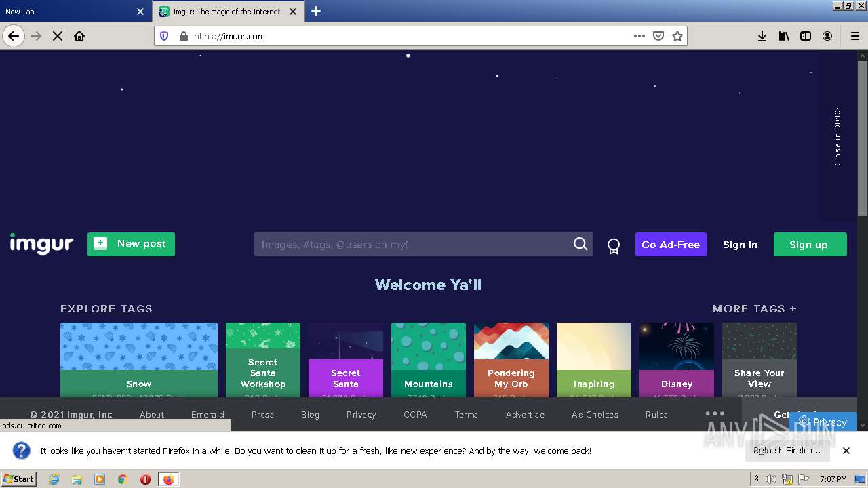
Task: Open the Pondering My Orb tag
Action: point(511,360)
